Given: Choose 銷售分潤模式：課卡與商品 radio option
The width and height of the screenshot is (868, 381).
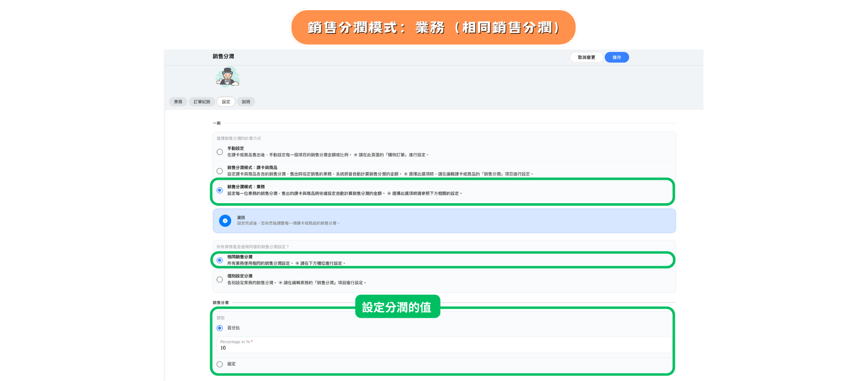Looking at the screenshot, I should pos(220,171).
